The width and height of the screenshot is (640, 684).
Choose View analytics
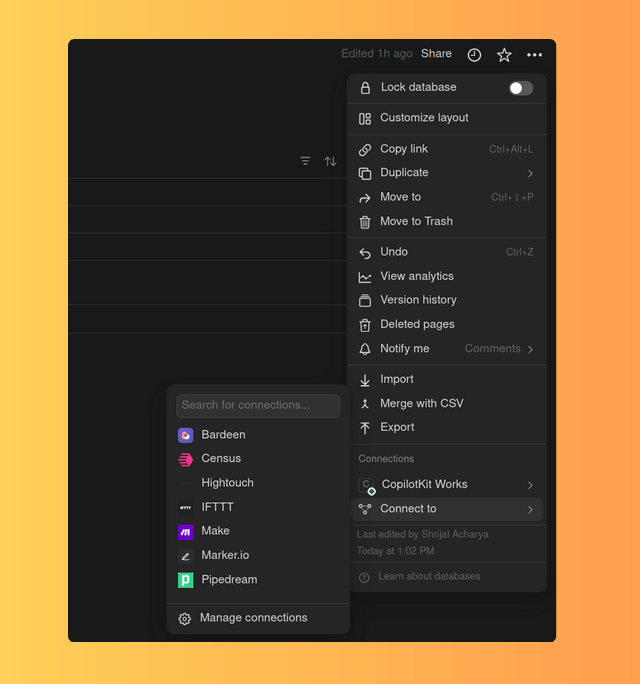pos(447,277)
